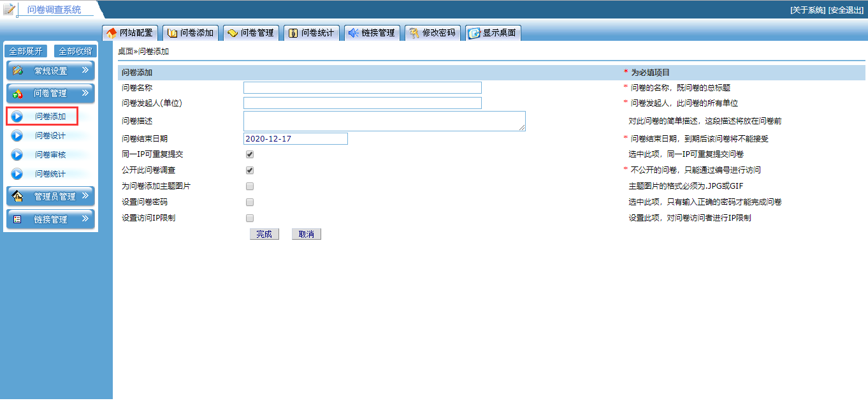This screenshot has width=868, height=417.
Task: Open the 网站配置 tab
Action: coord(130,33)
